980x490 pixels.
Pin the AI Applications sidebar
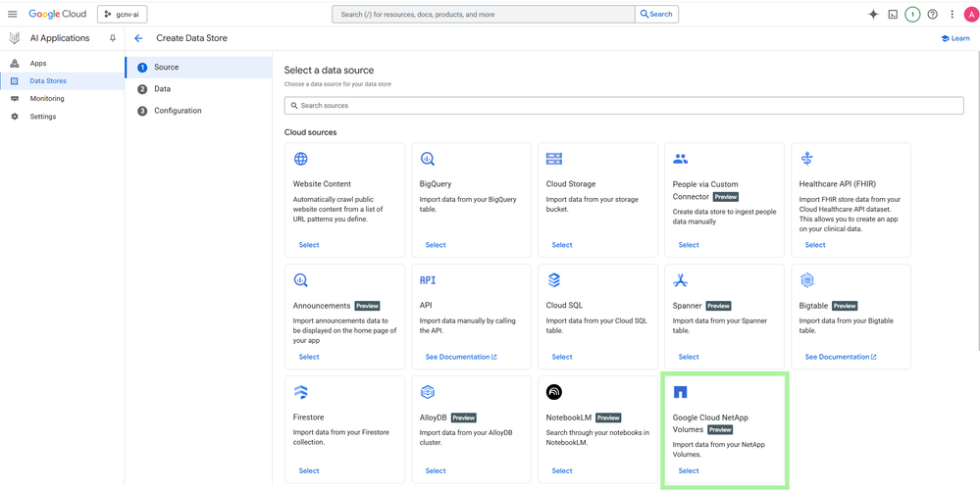(113, 38)
